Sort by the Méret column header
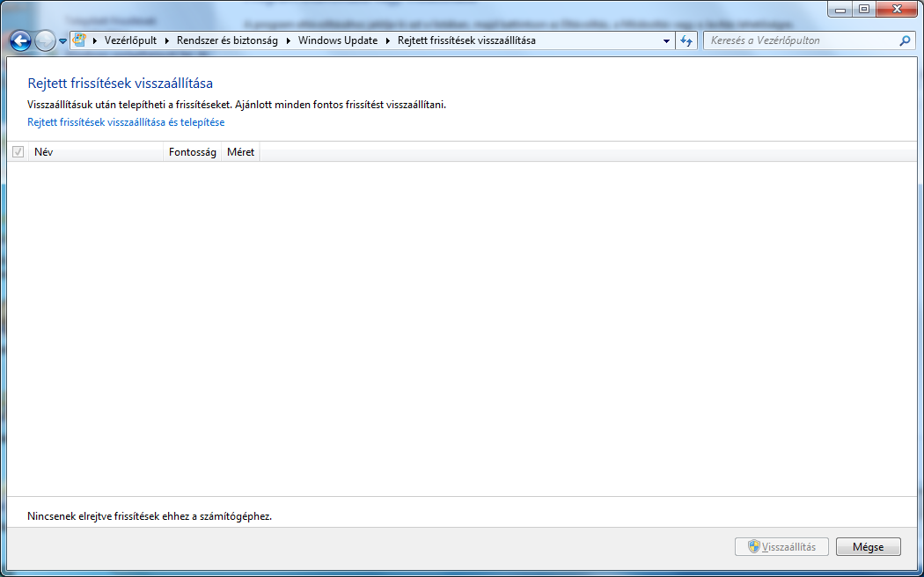Screen dimensions: 924x577 [x=241, y=152]
